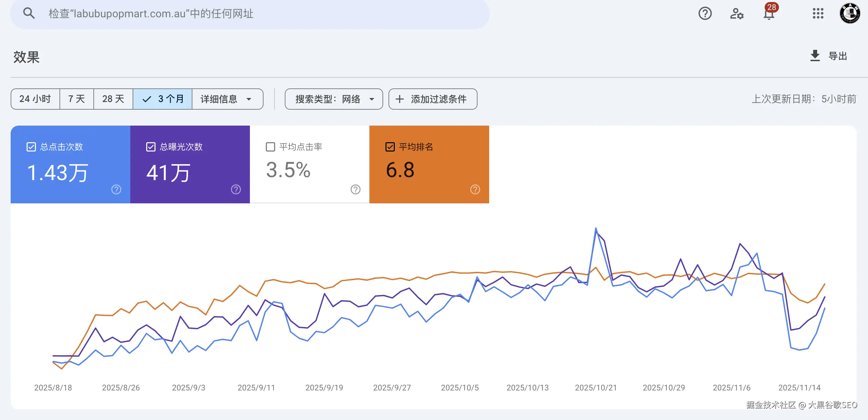Click the 1.43万 clicks value

tap(57, 172)
